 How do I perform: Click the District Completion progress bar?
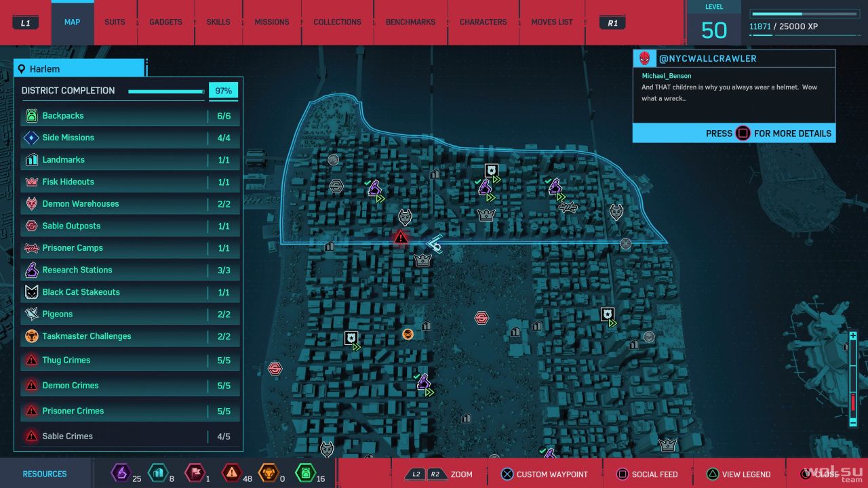coord(166,91)
